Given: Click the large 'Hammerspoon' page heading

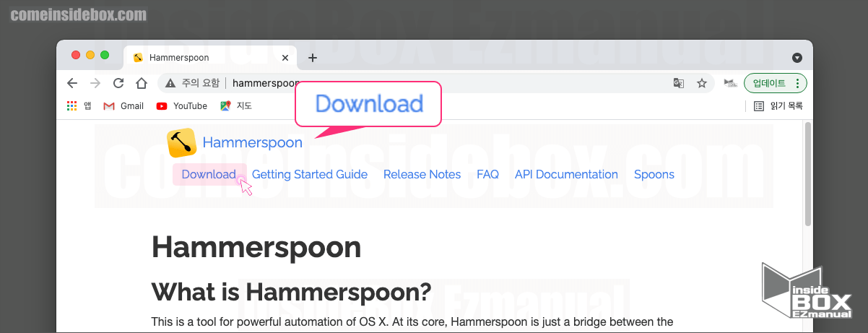Looking at the screenshot, I should pyautogui.click(x=256, y=248).
